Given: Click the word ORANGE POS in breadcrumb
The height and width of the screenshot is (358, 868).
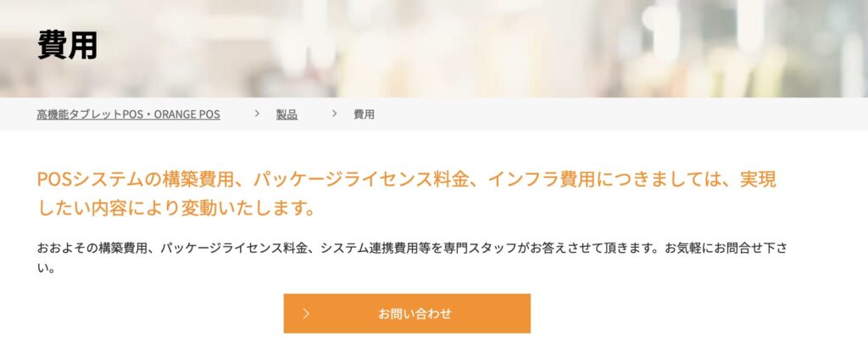Looking at the screenshot, I should [187, 115].
